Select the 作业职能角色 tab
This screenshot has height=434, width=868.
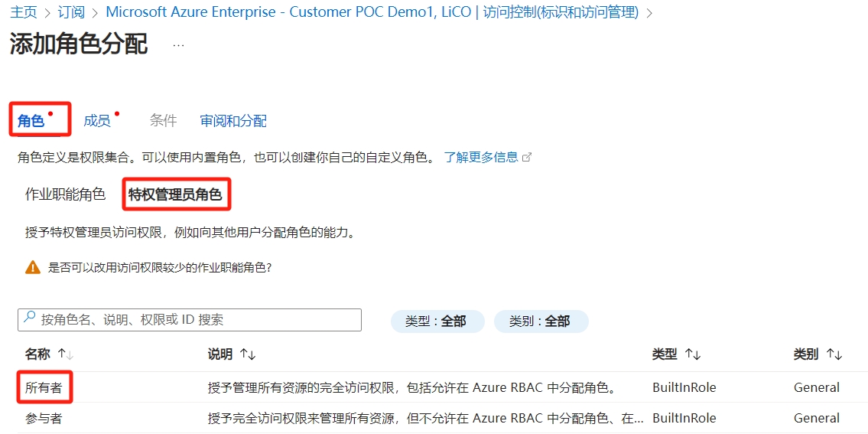pos(65,194)
